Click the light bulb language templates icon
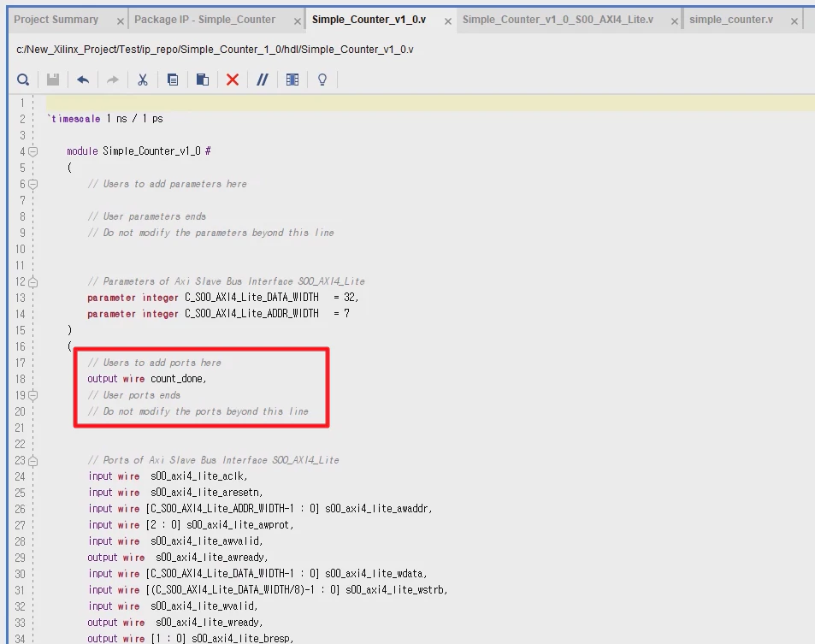This screenshot has height=644, width=815. 322,80
